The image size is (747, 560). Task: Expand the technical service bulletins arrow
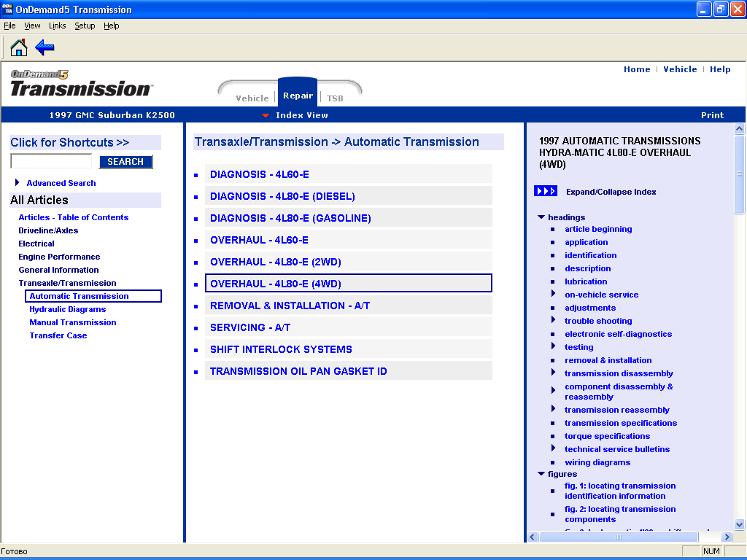553,448
